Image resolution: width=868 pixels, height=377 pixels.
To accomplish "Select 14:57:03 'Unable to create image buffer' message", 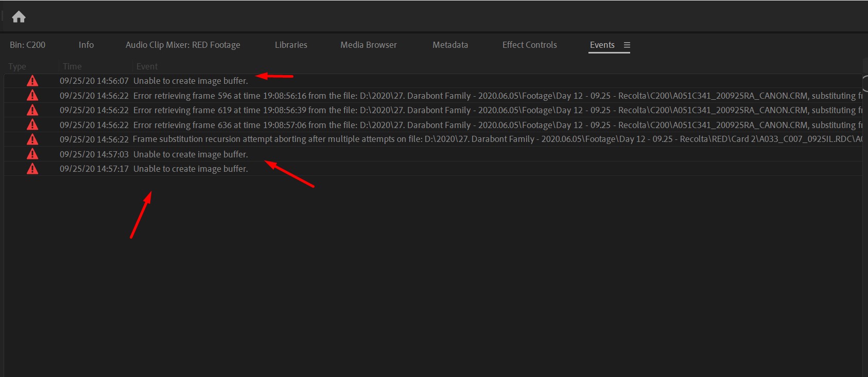I will (190, 154).
